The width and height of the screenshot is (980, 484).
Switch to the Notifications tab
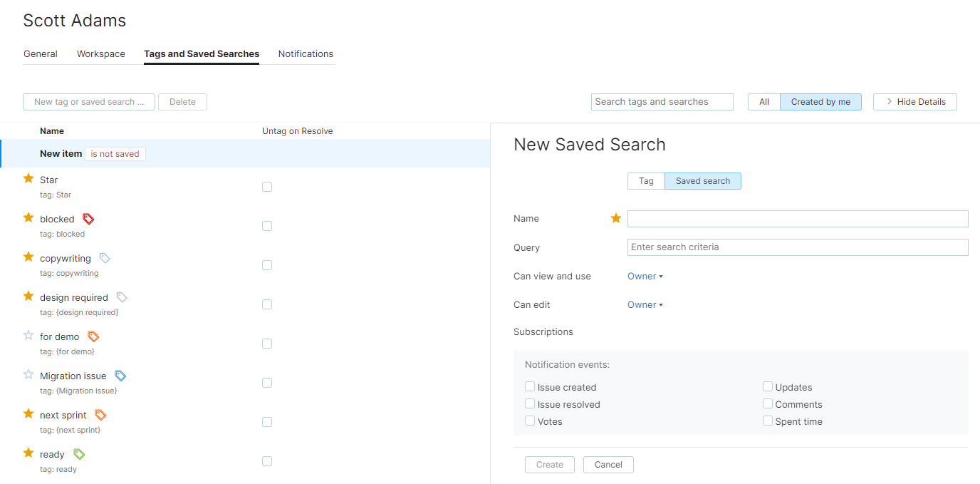tap(306, 54)
